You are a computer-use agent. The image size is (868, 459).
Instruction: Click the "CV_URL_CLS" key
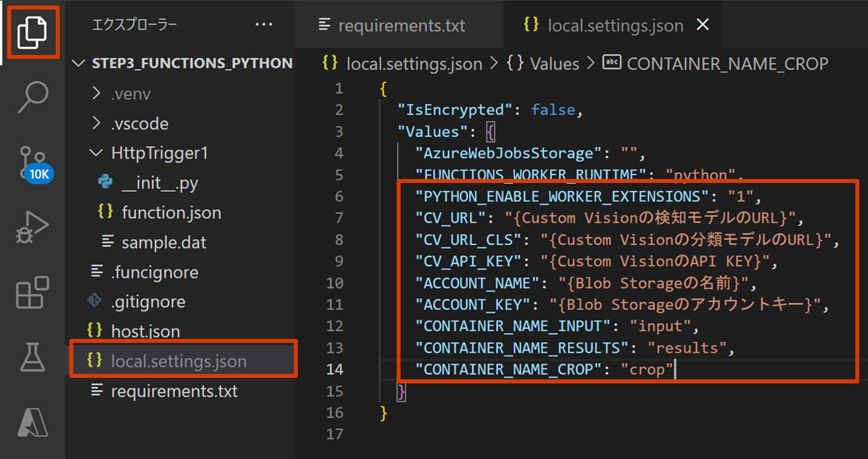coord(468,240)
